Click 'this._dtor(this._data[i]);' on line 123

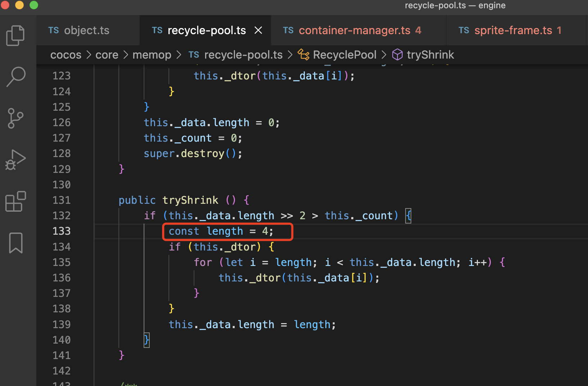(x=274, y=76)
